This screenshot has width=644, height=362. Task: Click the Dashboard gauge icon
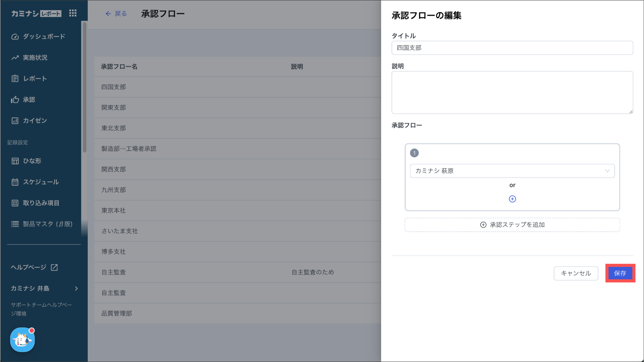pyautogui.click(x=15, y=36)
